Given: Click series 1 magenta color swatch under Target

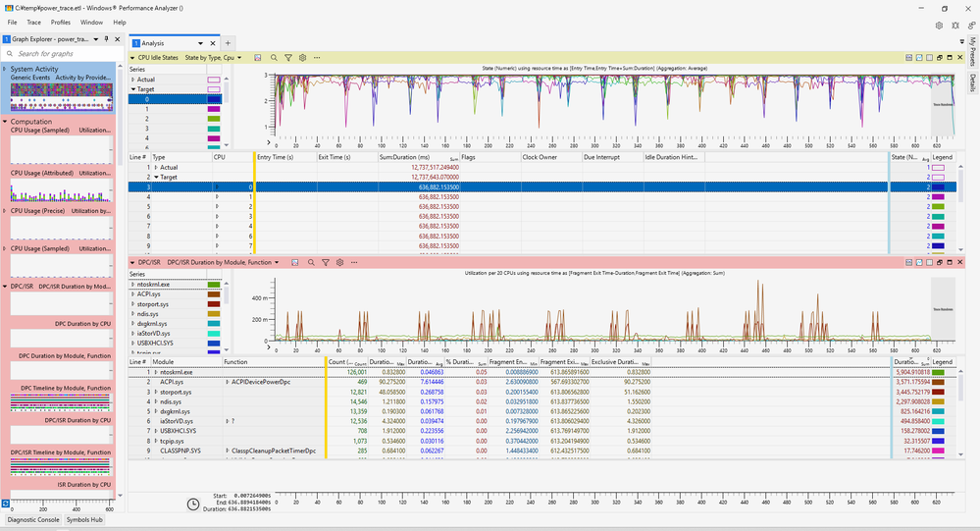Looking at the screenshot, I should click(x=214, y=109).
